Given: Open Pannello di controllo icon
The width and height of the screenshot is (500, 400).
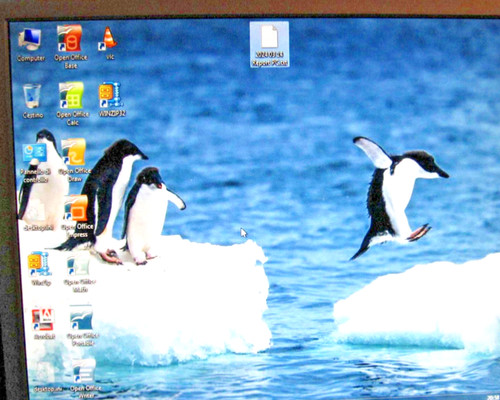Looking at the screenshot, I should pyautogui.click(x=35, y=163).
